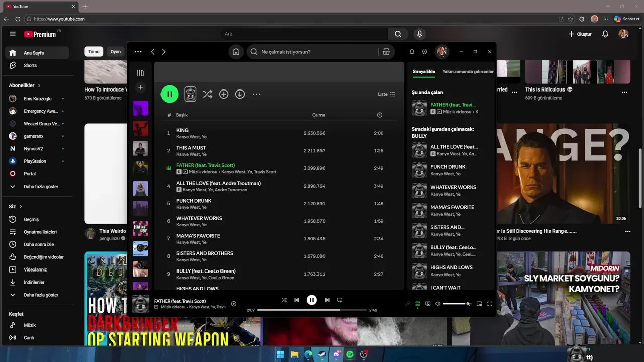Adjust the Spotify volume slider
Image resolution: width=644 pixels, height=362 pixels.
[456, 304]
